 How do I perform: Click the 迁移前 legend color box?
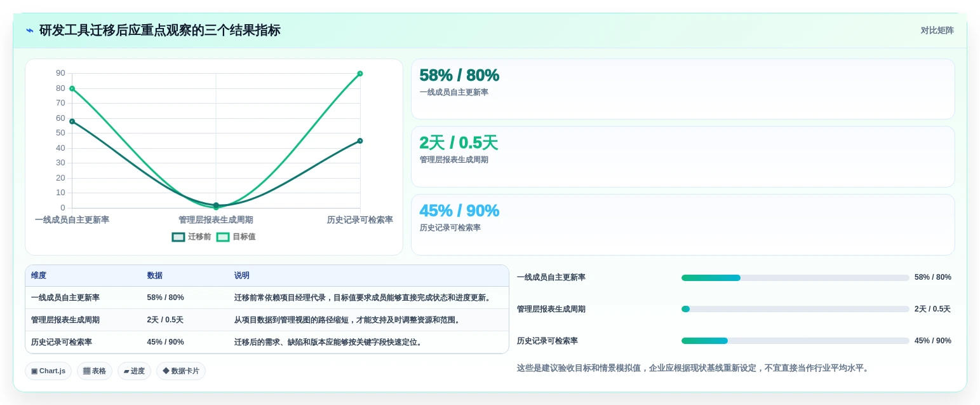[178, 237]
